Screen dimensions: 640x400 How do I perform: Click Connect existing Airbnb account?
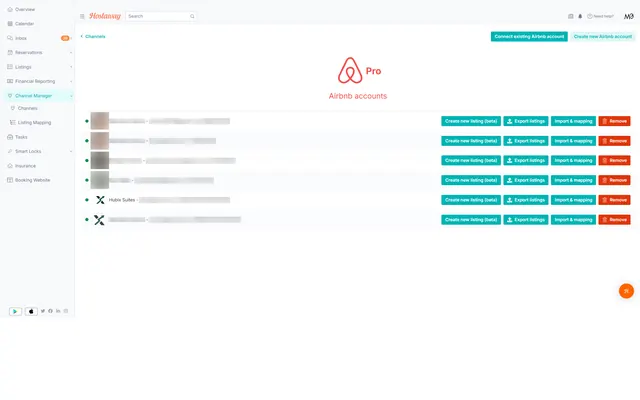coord(529,36)
